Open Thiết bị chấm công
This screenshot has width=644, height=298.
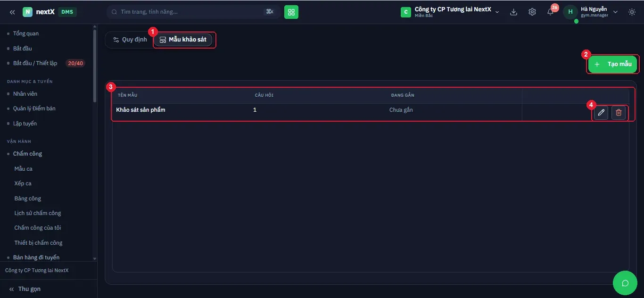point(39,243)
